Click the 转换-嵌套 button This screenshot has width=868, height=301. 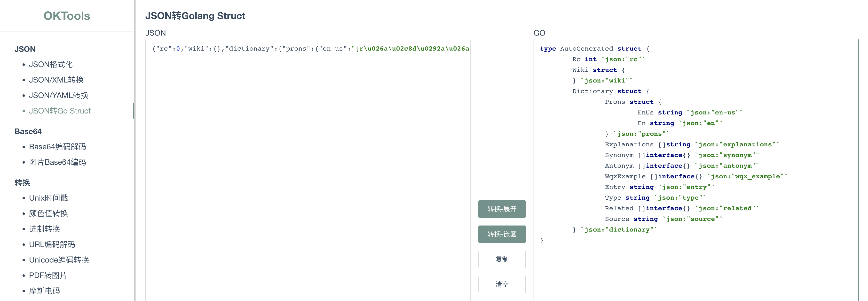(x=502, y=234)
